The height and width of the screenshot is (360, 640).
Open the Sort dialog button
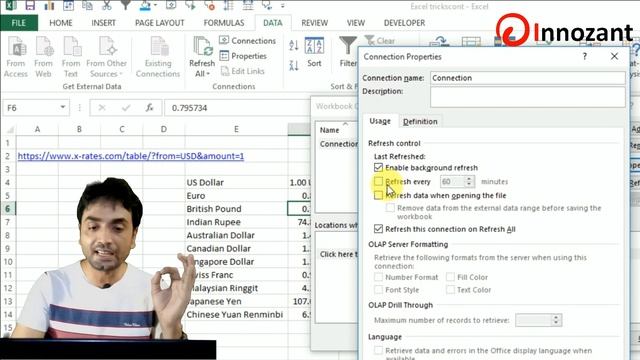point(314,52)
